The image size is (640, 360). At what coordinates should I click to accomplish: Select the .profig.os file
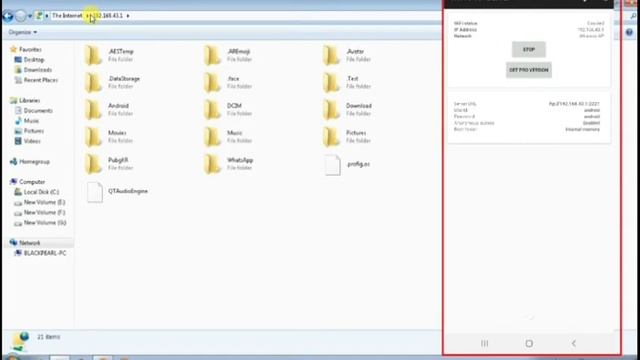tap(347, 164)
